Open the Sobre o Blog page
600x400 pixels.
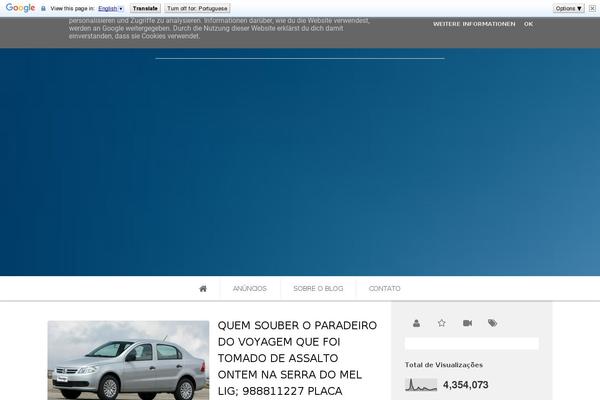pos(318,289)
